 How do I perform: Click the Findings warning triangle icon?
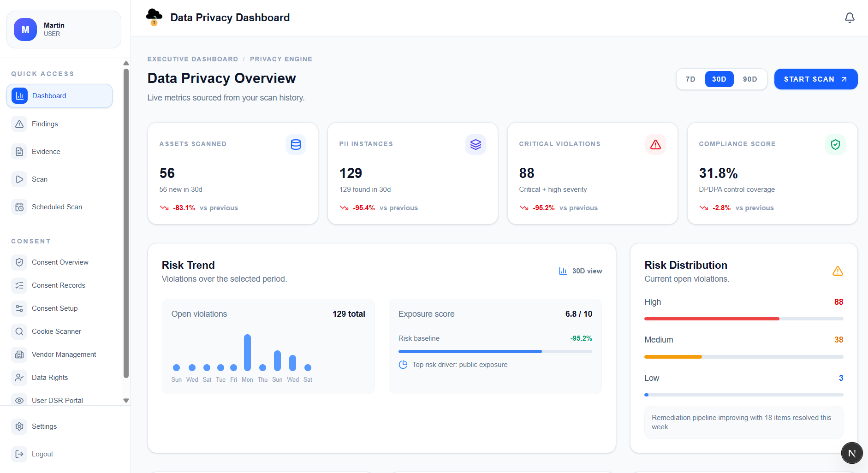tap(19, 124)
